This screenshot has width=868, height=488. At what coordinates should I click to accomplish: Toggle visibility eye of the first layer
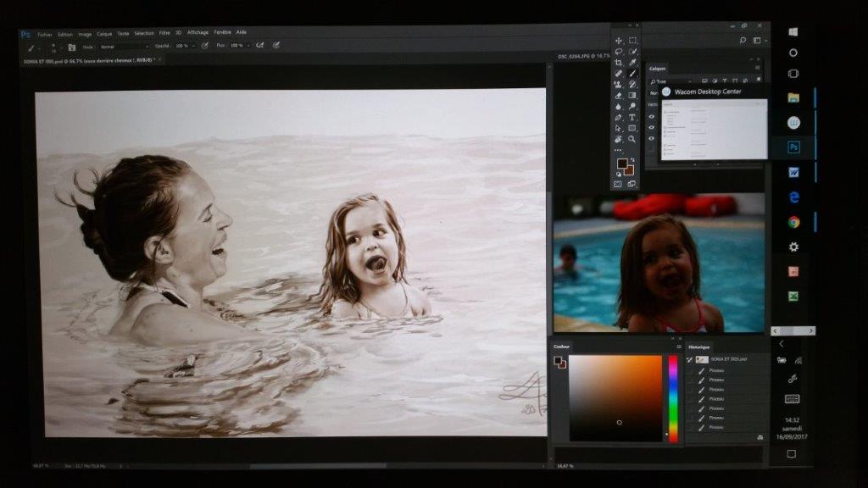(x=651, y=117)
